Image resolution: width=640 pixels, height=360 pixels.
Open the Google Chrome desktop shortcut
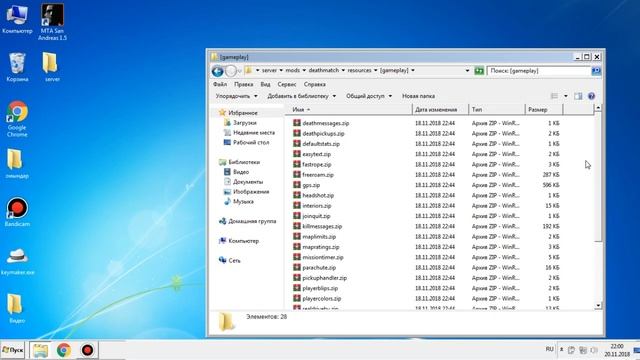17,119
